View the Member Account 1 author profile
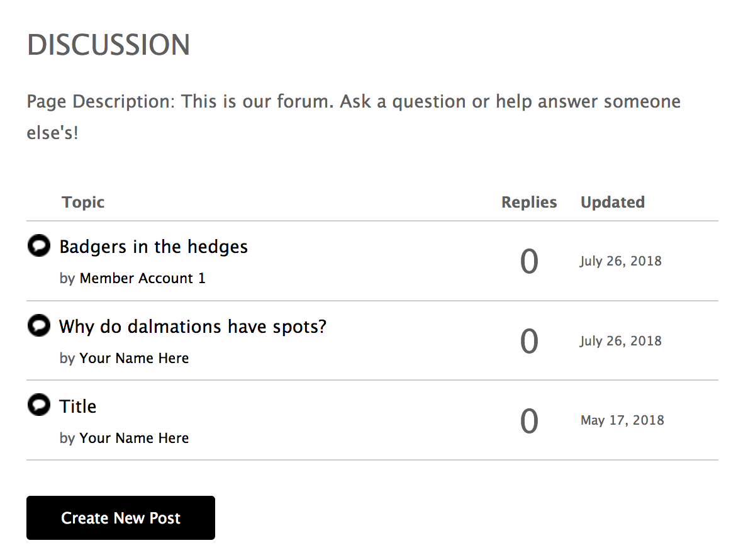 pos(142,278)
